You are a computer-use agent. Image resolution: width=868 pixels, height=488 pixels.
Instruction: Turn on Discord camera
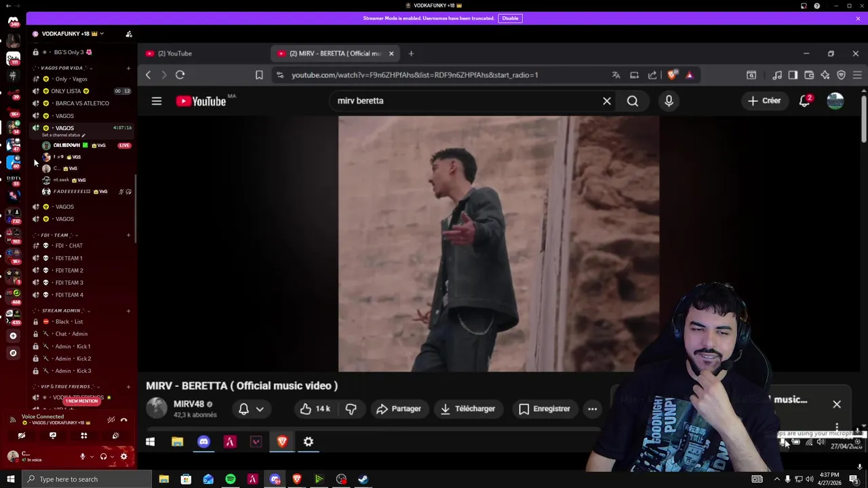coord(22,436)
